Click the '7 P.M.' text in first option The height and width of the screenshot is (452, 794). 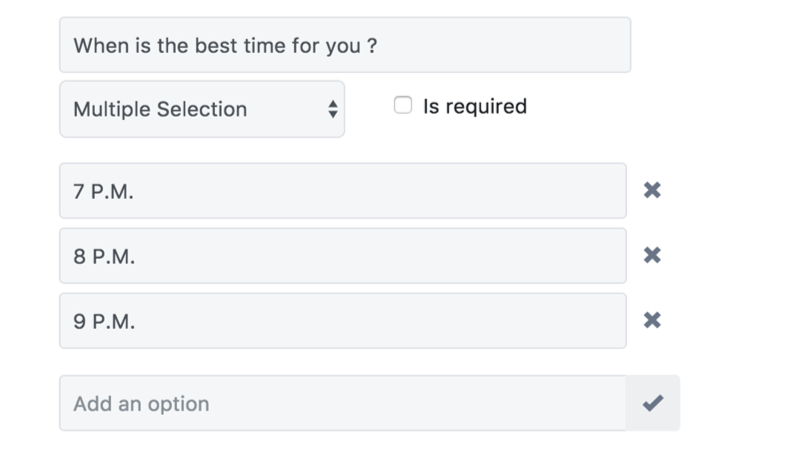(104, 191)
